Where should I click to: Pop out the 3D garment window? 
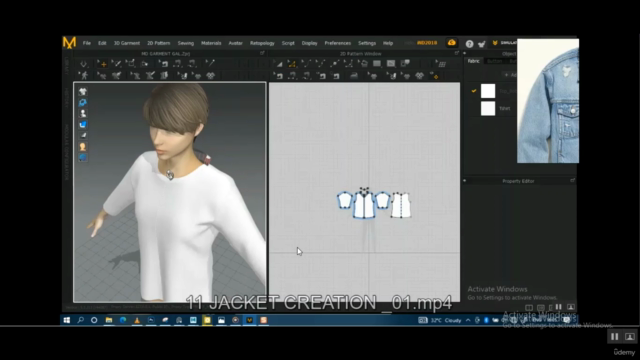[262, 53]
